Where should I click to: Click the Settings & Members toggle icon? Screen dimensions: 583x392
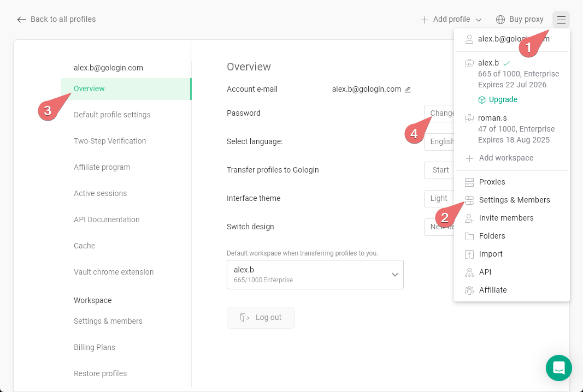coord(469,200)
